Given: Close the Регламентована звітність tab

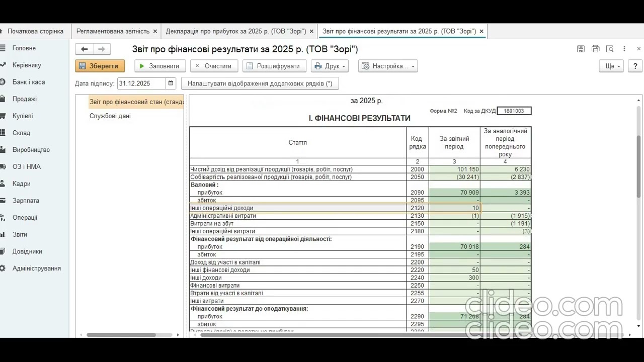Looking at the screenshot, I should click(155, 31).
